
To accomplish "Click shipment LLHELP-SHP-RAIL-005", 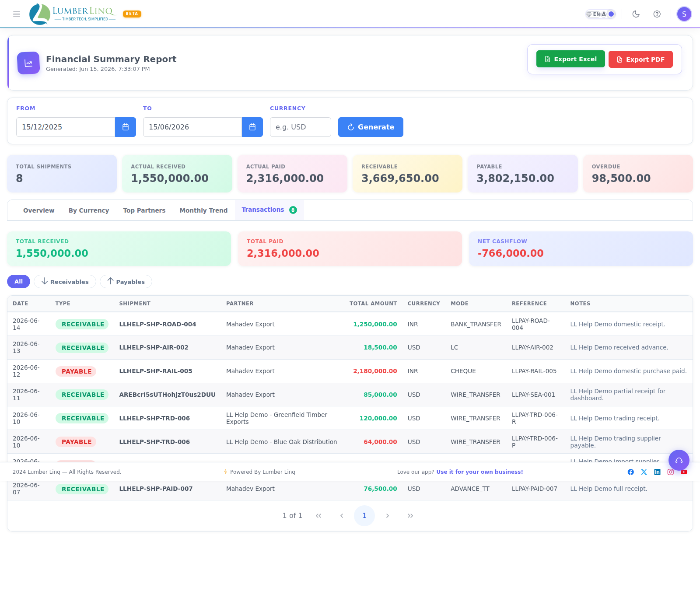I will coord(156,371).
